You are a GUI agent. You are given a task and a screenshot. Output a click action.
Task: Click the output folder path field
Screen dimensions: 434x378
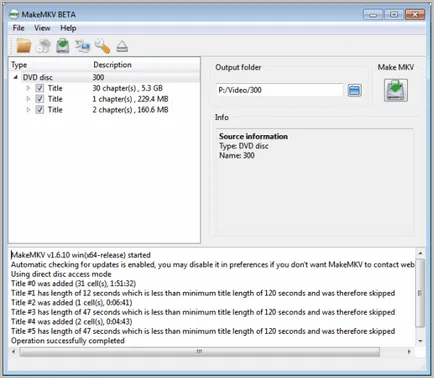pyautogui.click(x=279, y=90)
